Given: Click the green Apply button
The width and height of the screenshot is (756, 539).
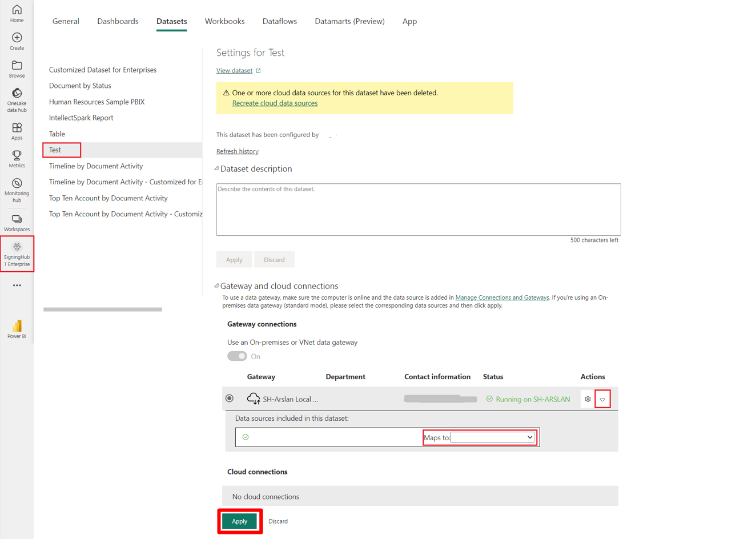Looking at the screenshot, I should (239, 521).
